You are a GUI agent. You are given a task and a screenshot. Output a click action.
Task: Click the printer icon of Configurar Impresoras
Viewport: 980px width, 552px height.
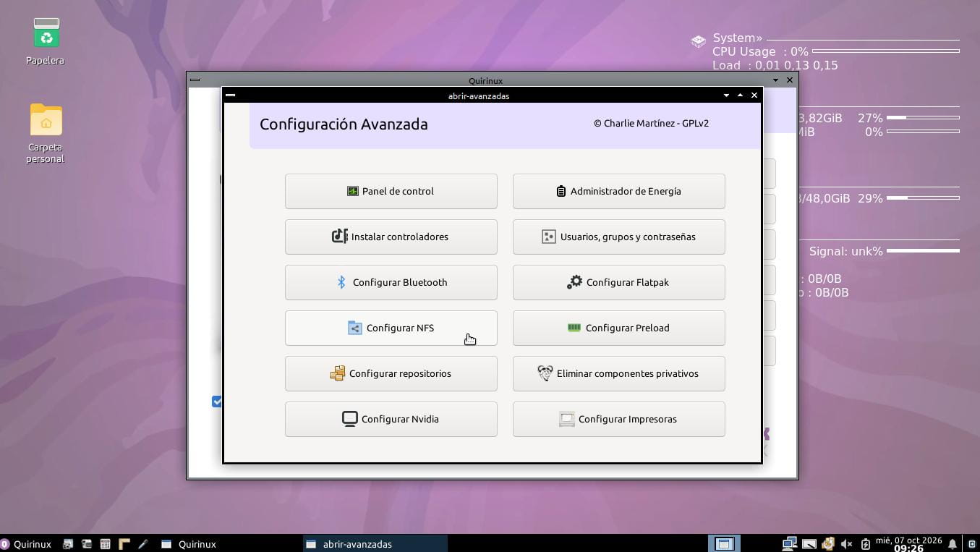pos(566,419)
